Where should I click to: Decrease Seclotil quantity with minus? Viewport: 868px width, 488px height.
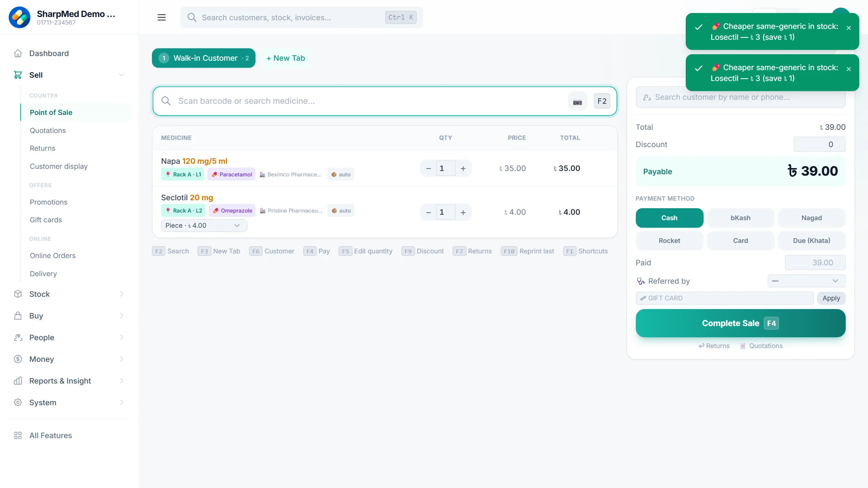point(428,212)
